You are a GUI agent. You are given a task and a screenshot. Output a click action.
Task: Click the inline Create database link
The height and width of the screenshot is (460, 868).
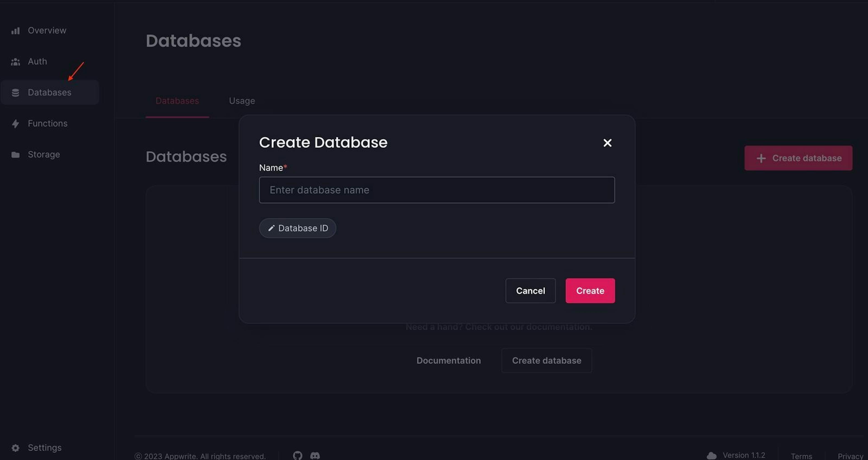click(546, 360)
